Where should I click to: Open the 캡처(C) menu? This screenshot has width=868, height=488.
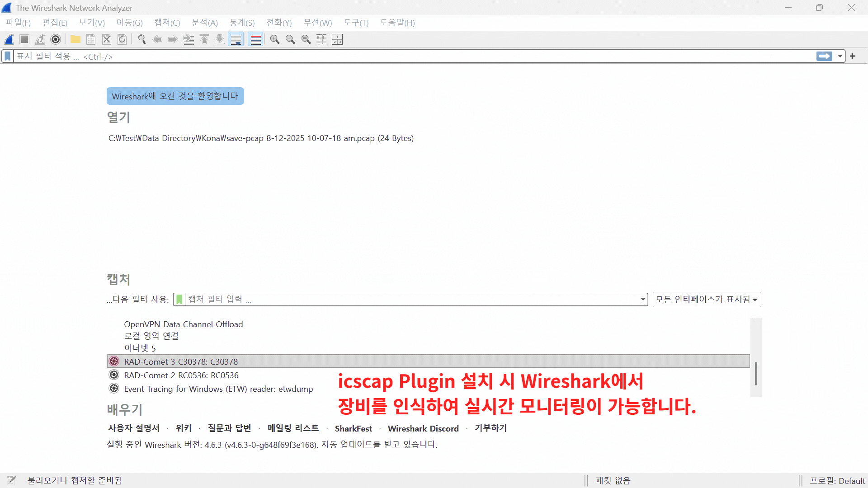(x=167, y=23)
